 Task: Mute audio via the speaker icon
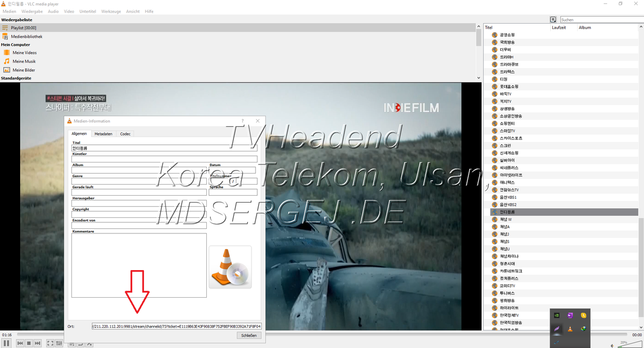612,345
